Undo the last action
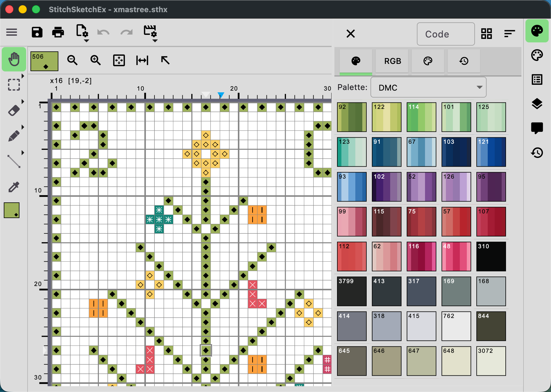The height and width of the screenshot is (392, 551). point(103,32)
